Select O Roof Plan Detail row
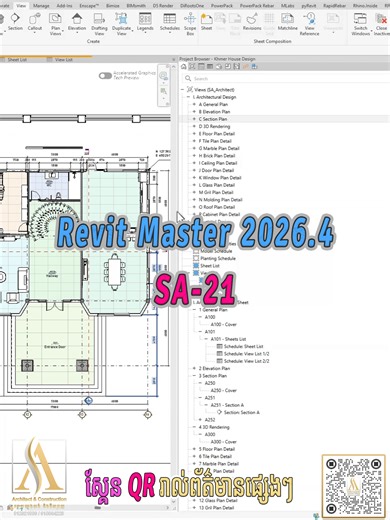This screenshot has height=520, width=390. tap(217, 207)
